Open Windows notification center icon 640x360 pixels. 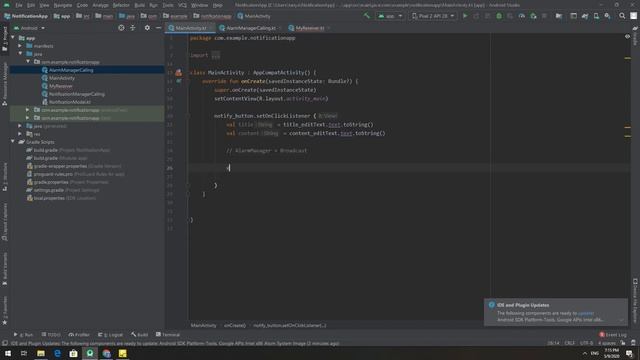coord(629,353)
